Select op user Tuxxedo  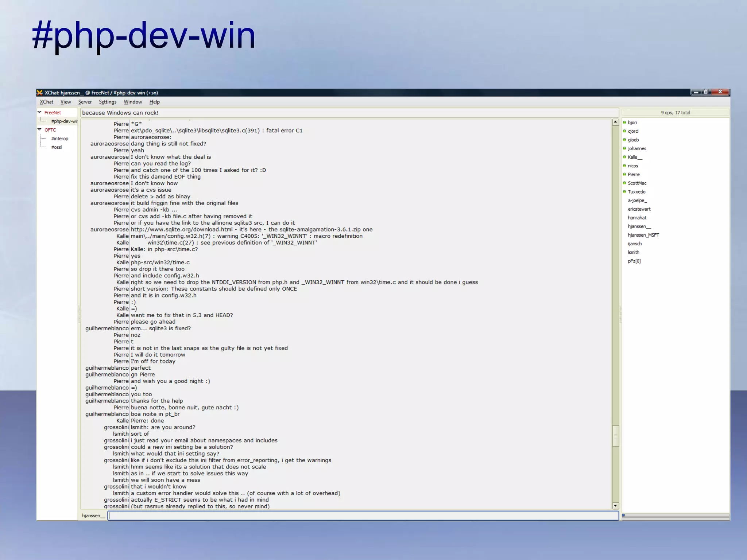pos(636,192)
